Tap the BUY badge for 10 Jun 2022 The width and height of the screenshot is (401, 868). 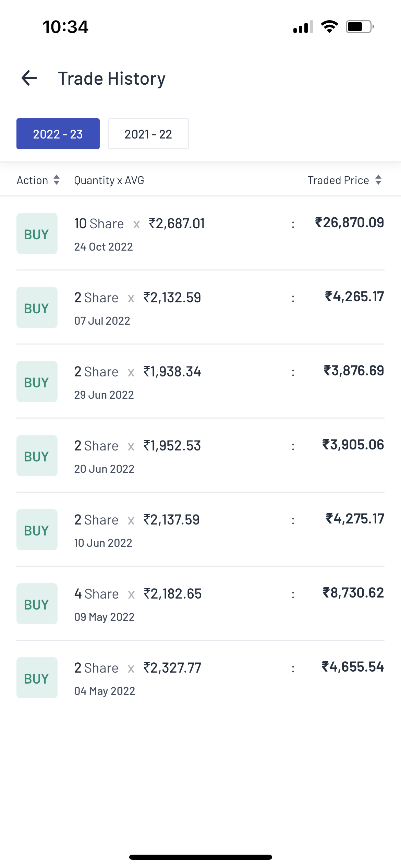(x=37, y=530)
